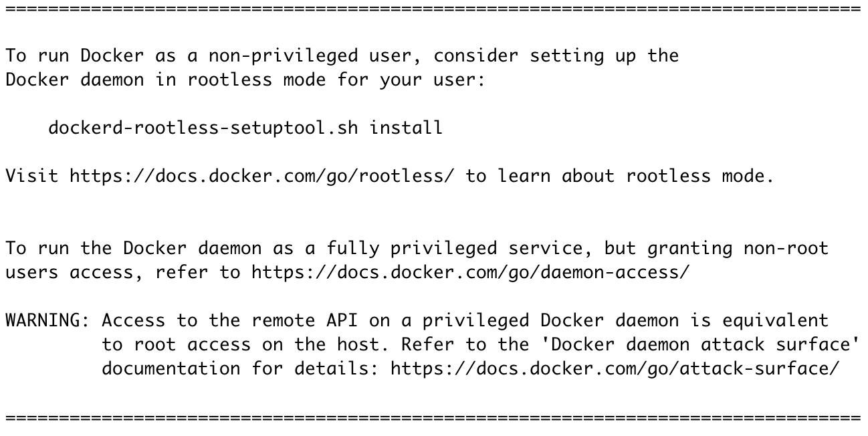Click the word 'Visit' before the URL
Screen dimensions: 868x436
click(32, 176)
